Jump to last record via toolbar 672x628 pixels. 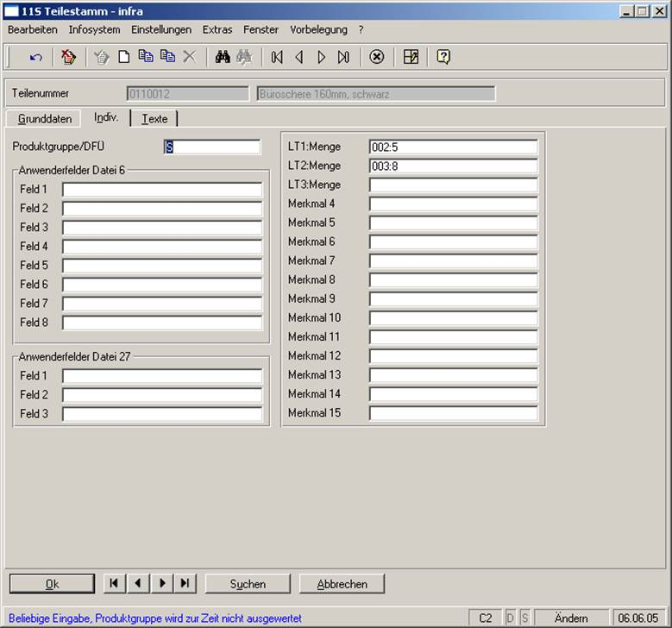343,58
